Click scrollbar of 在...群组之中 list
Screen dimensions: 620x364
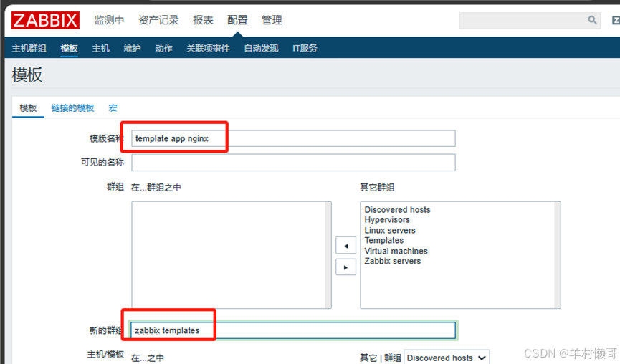pos(328,255)
